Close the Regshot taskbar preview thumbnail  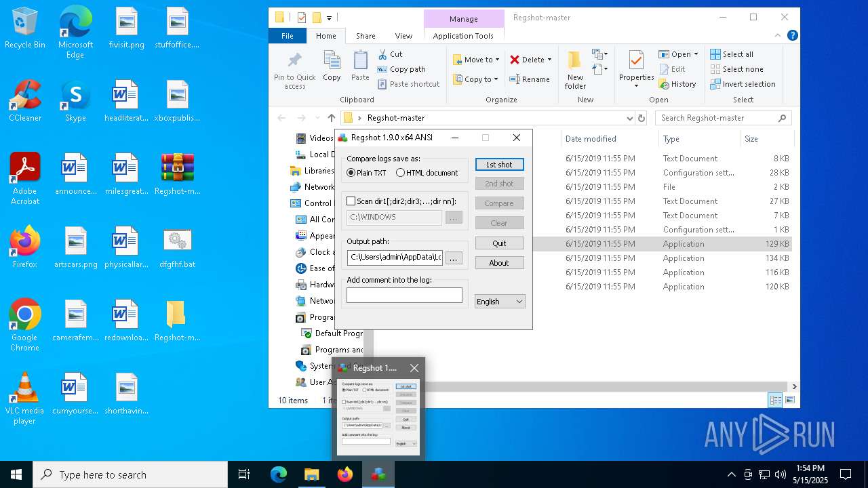click(x=414, y=368)
